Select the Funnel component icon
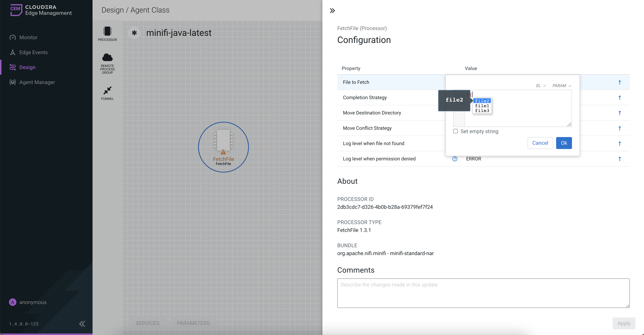The image size is (644, 335). click(x=107, y=90)
